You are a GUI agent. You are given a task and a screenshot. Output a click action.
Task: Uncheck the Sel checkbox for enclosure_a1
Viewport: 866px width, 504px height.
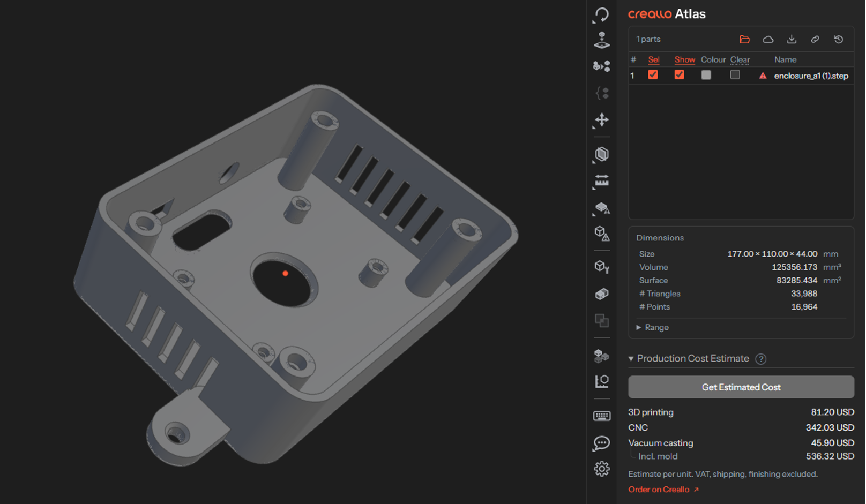653,75
